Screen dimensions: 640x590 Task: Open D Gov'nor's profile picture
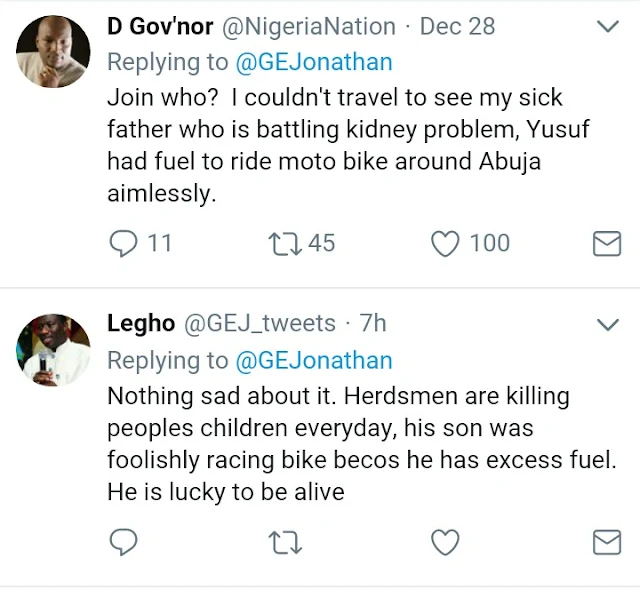coord(53,52)
